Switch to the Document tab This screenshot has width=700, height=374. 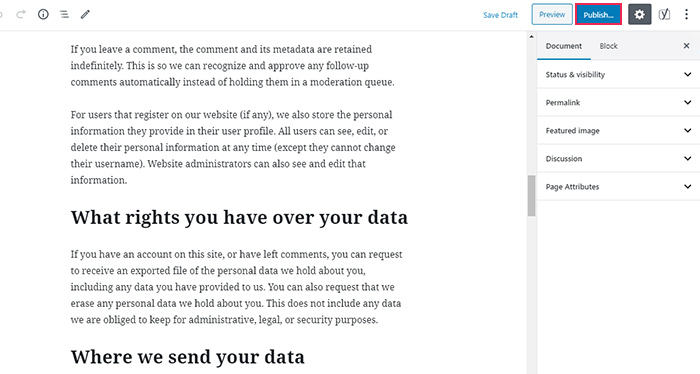pyautogui.click(x=564, y=46)
